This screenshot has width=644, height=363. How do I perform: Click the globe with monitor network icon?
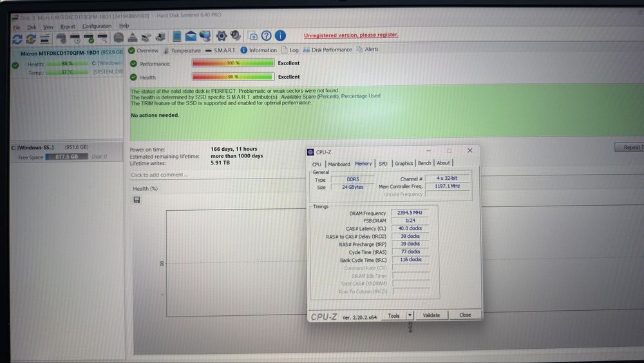(205, 36)
